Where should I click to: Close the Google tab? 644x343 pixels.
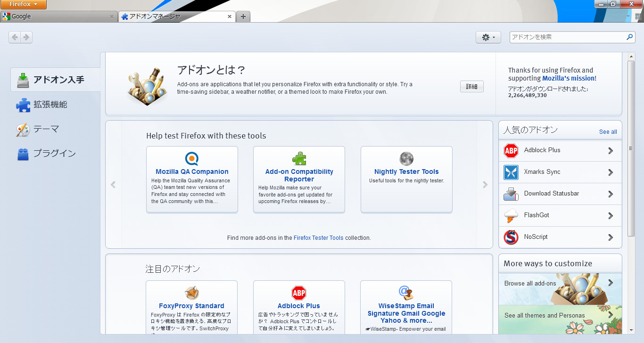tap(112, 16)
